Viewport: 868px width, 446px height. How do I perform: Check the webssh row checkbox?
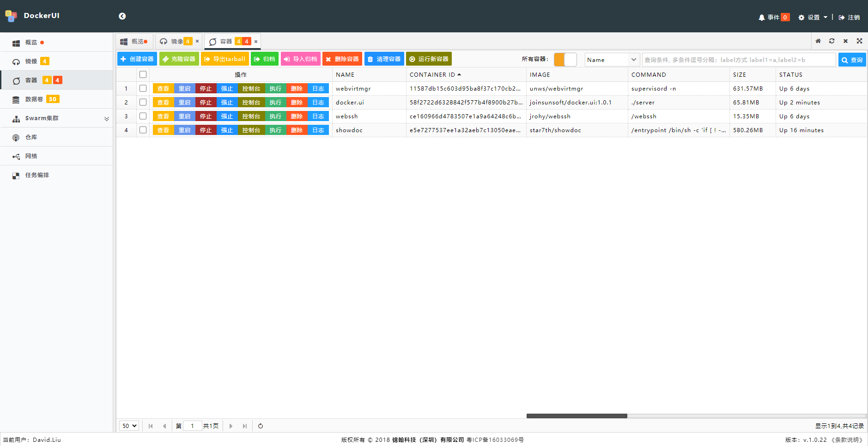(143, 116)
